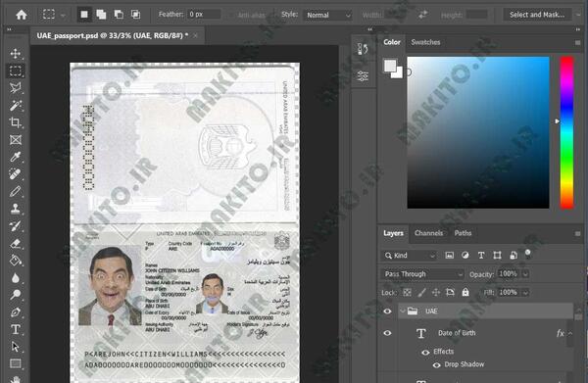Toggle Drop Shadow effect visibility
This screenshot has height=383, width=588.
tap(436, 364)
